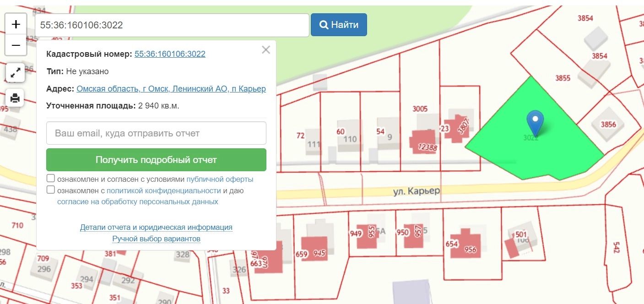
Task: Check the публичной оферты agreement checkbox
Action: click(51, 179)
